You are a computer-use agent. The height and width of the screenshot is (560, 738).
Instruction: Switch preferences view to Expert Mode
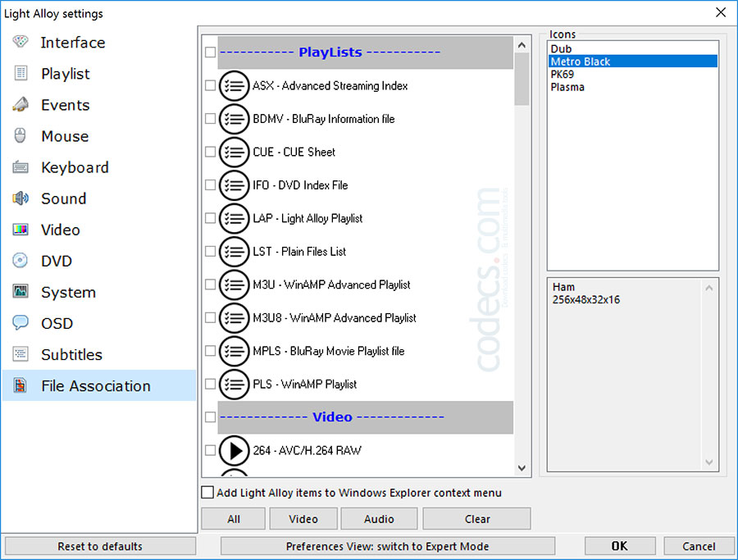click(387, 546)
